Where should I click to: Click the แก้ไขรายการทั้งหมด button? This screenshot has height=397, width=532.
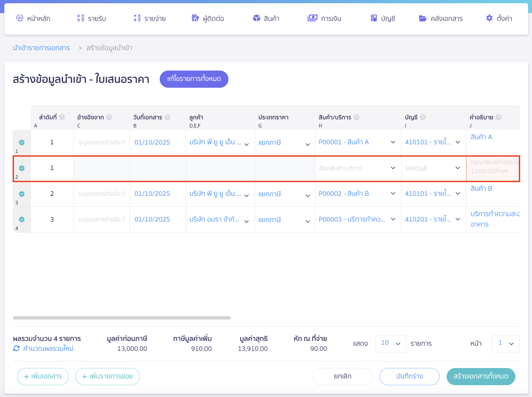point(194,79)
